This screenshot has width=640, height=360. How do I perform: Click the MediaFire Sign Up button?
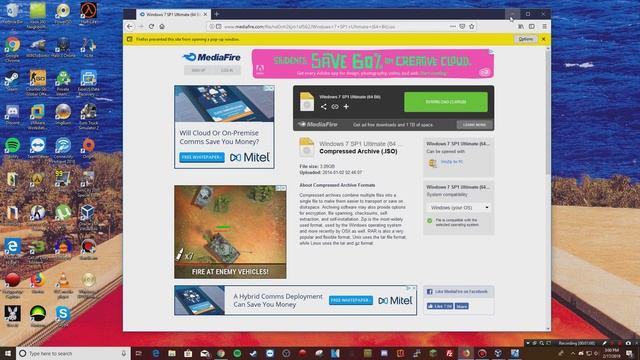[198, 70]
